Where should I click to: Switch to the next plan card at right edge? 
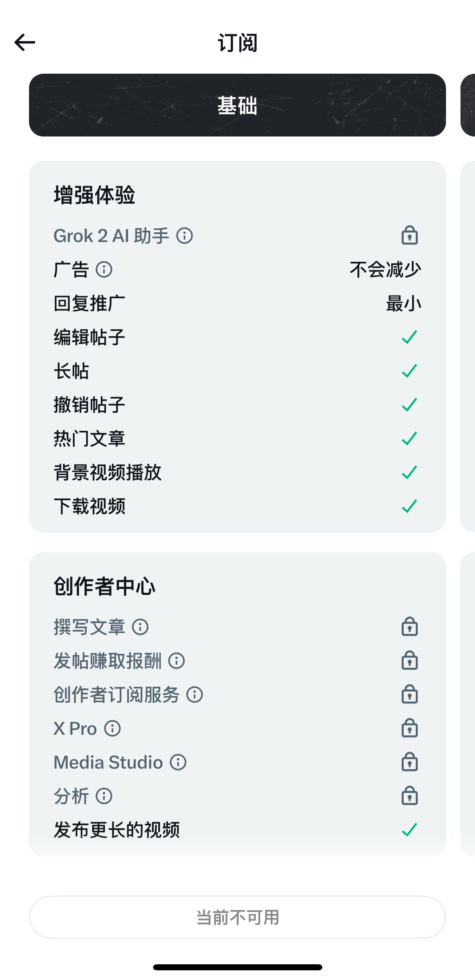pos(468,105)
